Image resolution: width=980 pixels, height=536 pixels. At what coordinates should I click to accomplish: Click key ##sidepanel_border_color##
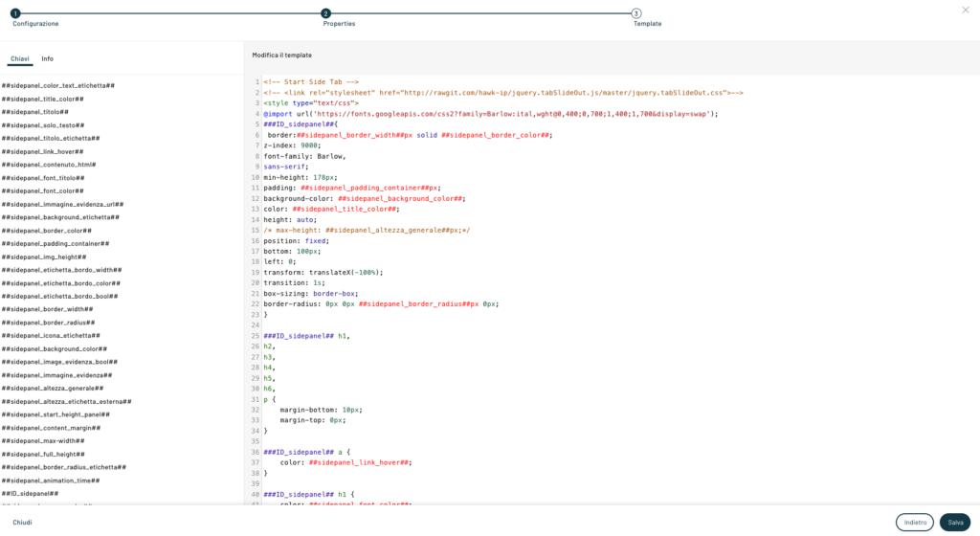click(46, 231)
